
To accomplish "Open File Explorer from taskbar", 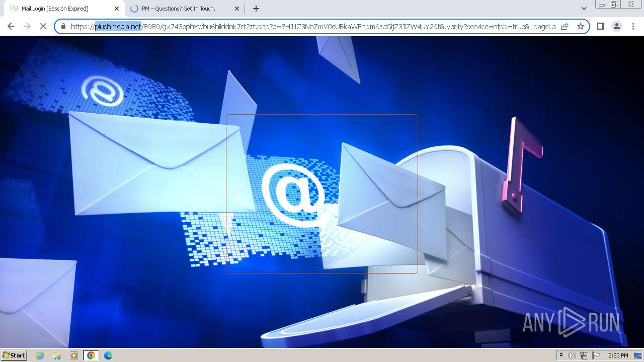I will coord(57,355).
